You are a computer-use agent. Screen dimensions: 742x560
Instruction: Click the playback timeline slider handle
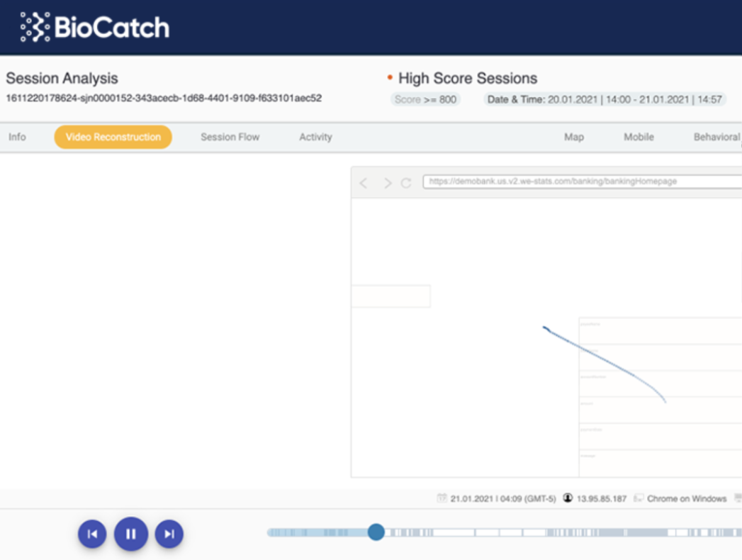pyautogui.click(x=376, y=532)
